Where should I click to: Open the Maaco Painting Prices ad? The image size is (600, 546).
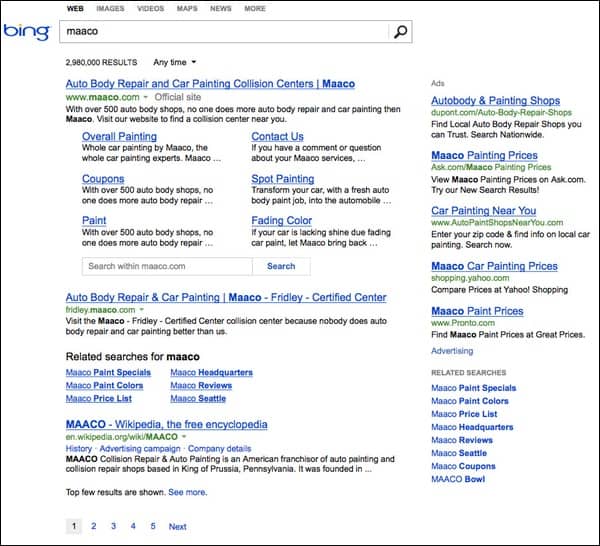tap(484, 155)
